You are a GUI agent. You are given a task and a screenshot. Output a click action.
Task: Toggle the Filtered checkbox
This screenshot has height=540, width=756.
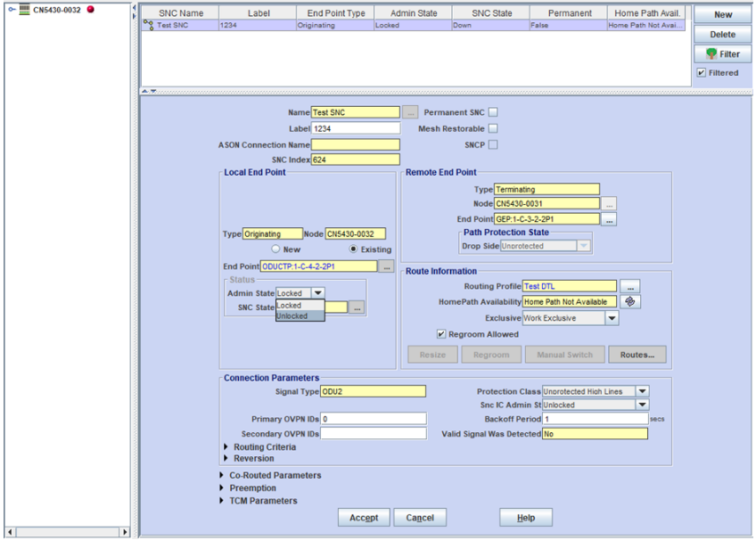(701, 73)
